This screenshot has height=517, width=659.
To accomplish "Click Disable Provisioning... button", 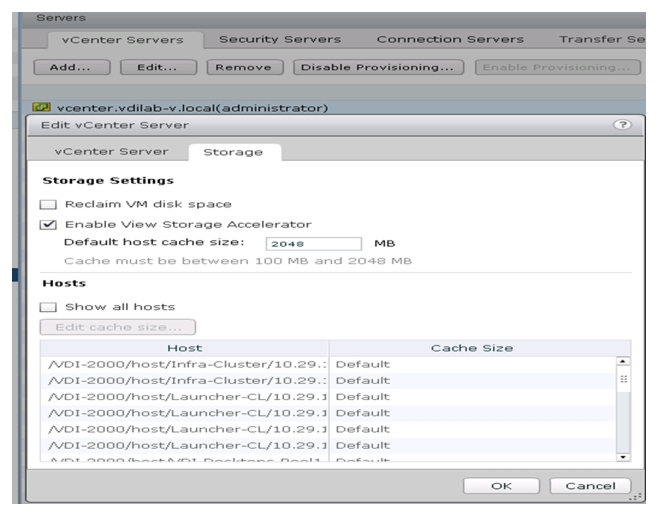I will (379, 67).
